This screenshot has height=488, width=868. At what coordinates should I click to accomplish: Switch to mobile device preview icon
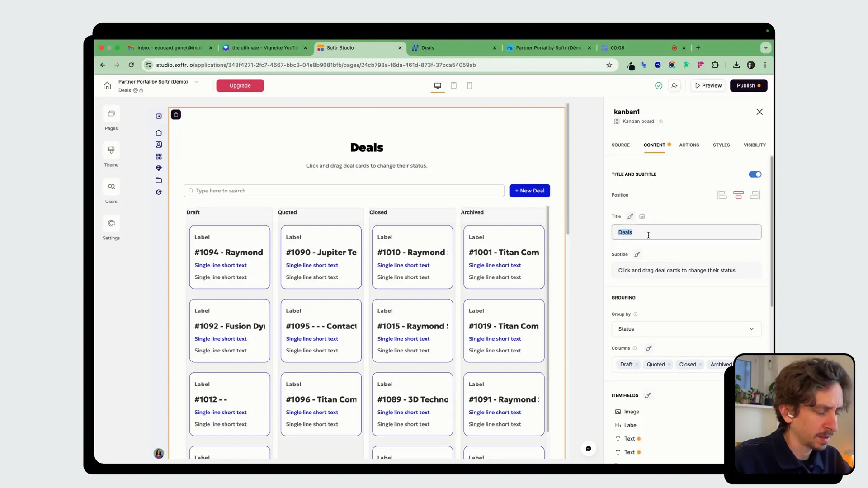pyautogui.click(x=469, y=86)
